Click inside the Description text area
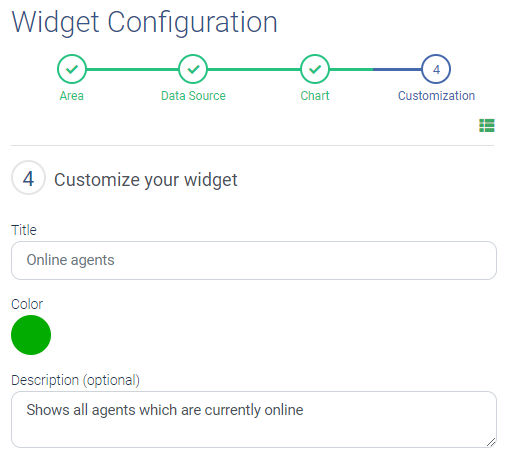 tap(254, 419)
